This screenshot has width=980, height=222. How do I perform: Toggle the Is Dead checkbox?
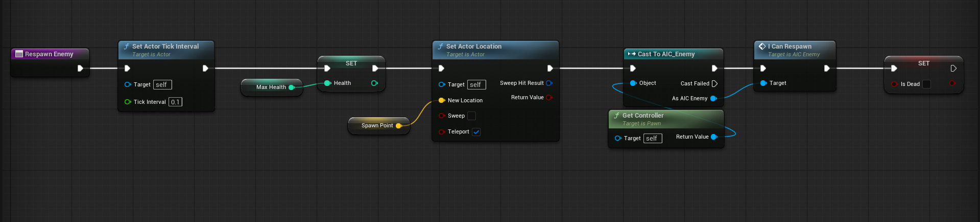click(x=926, y=84)
